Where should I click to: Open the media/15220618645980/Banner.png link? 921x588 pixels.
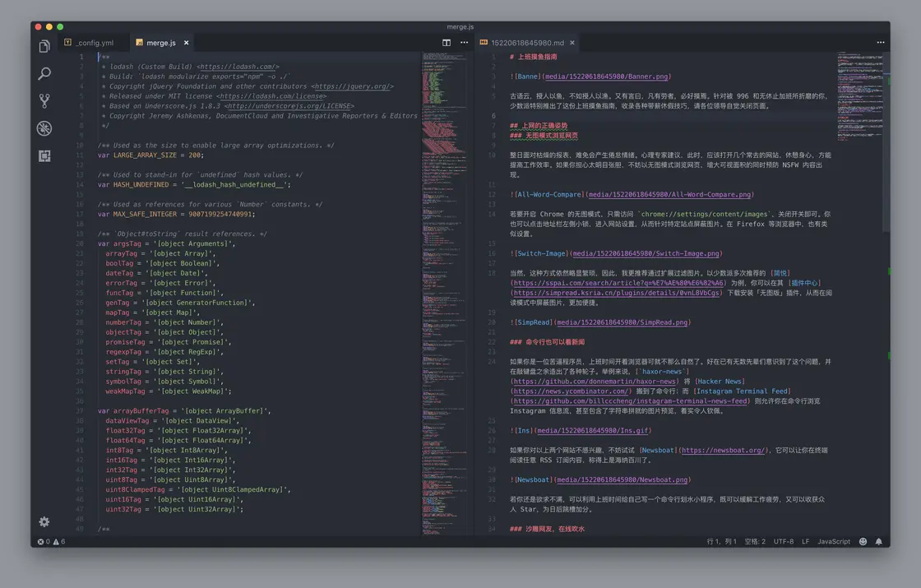pyautogui.click(x=606, y=76)
